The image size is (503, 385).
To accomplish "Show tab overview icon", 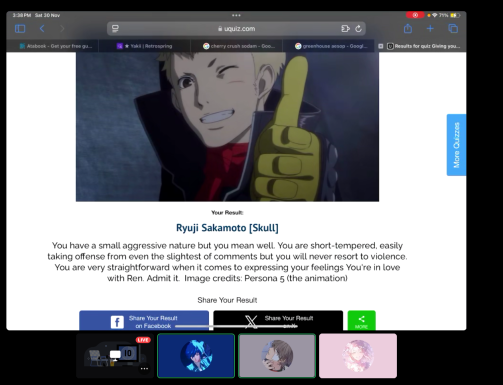I will pyautogui.click(x=453, y=29).
